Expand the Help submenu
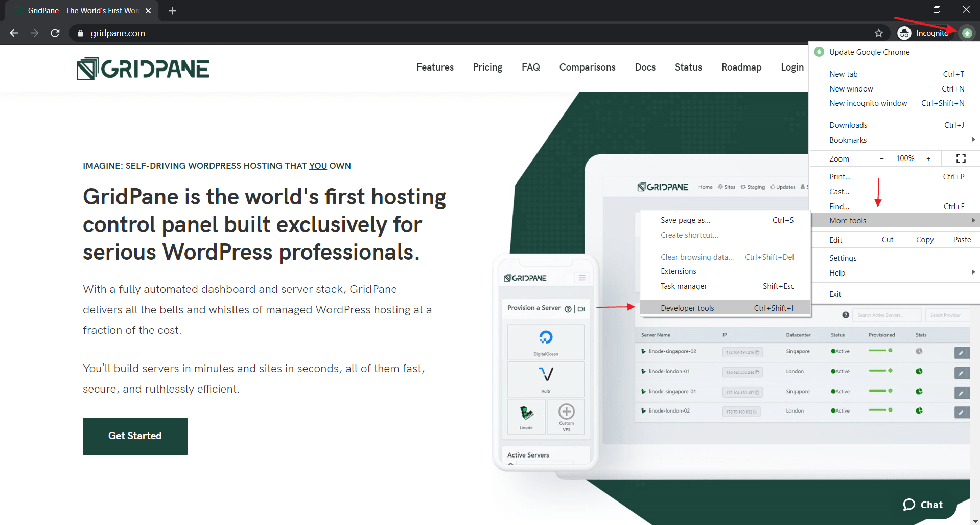This screenshot has height=525, width=980. pos(894,272)
